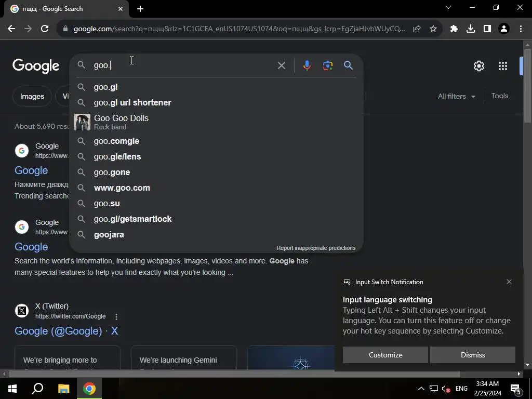The width and height of the screenshot is (532, 399).
Task: Select goo.gone suggestion
Action: click(216, 172)
